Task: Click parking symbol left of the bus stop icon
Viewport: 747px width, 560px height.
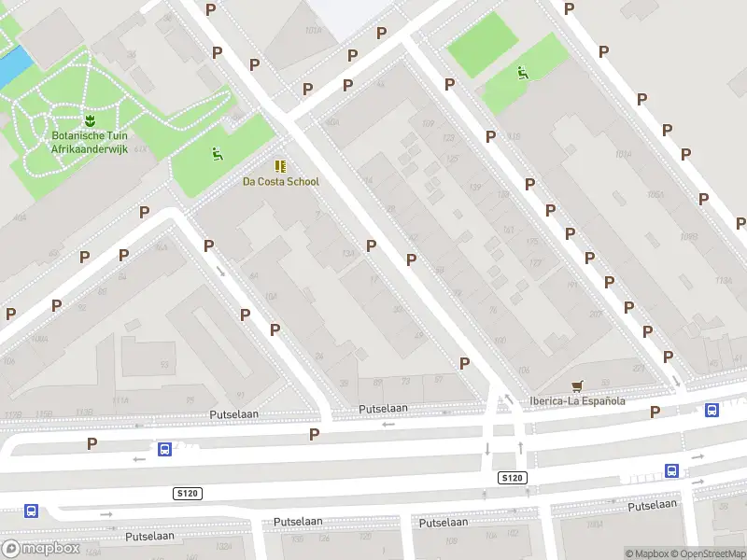Action: [x=92, y=444]
